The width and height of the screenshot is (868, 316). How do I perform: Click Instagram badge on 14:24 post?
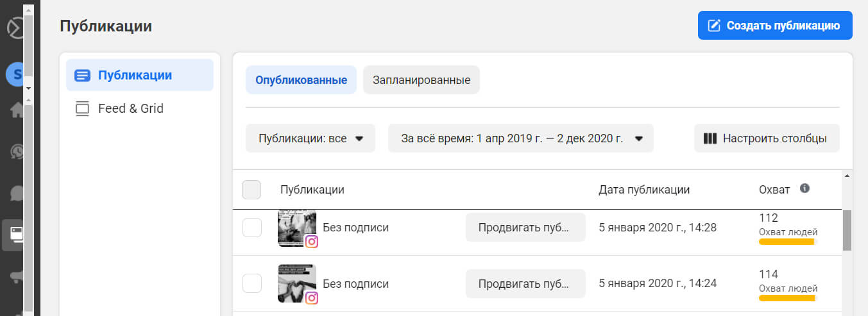pyautogui.click(x=312, y=297)
